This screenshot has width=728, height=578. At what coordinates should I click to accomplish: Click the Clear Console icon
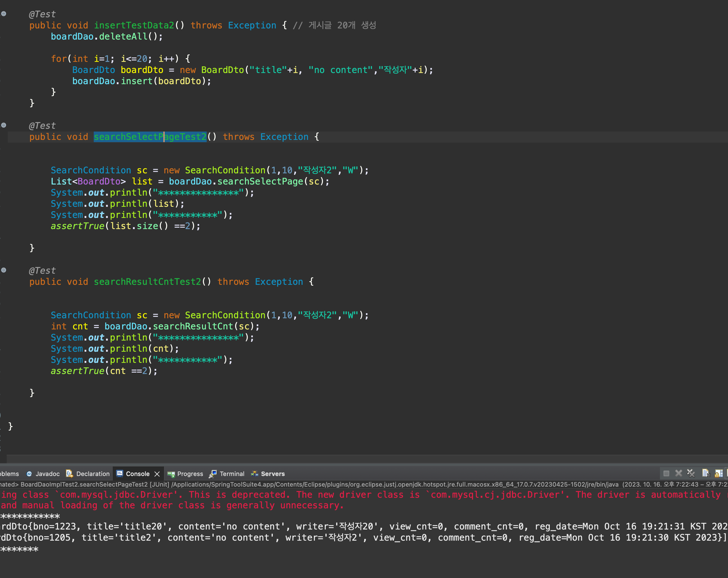coord(706,473)
